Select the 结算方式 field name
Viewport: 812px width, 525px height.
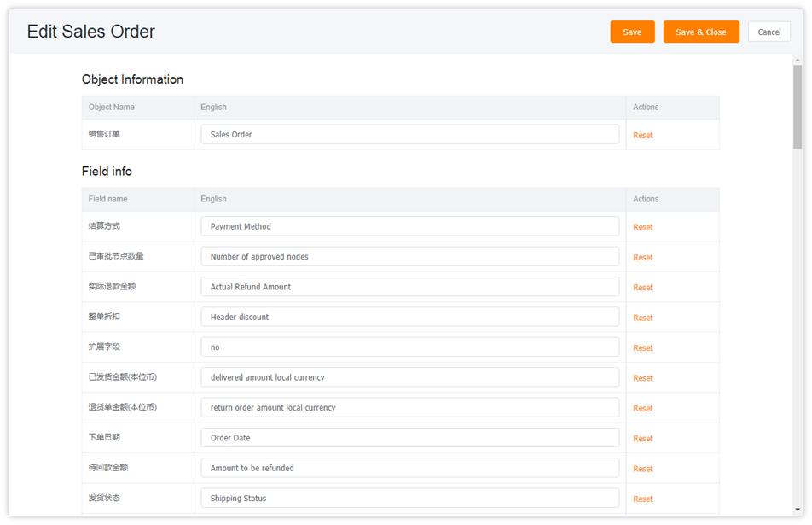[x=104, y=226]
